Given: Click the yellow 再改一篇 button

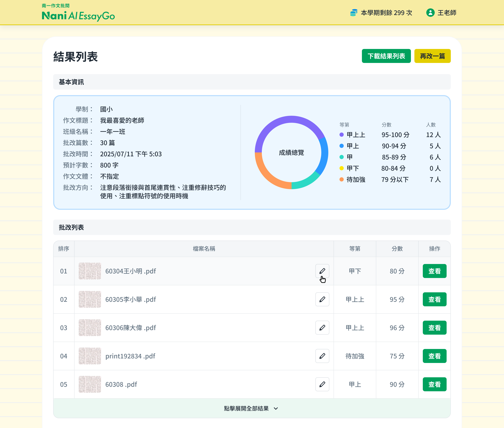Looking at the screenshot, I should tap(432, 56).
